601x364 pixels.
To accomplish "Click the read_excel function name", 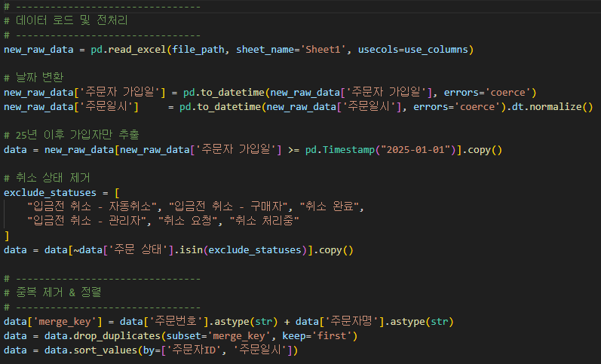I will click(137, 50).
